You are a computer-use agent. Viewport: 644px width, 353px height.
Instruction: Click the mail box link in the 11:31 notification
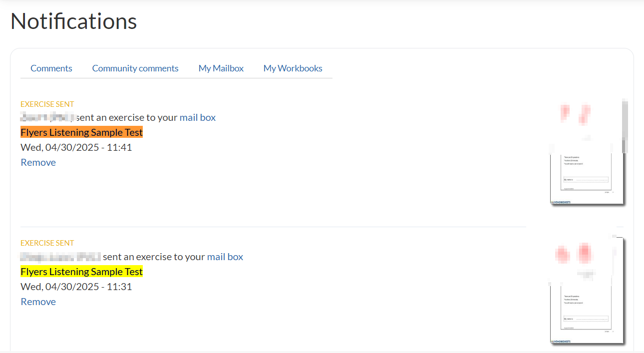[225, 257]
